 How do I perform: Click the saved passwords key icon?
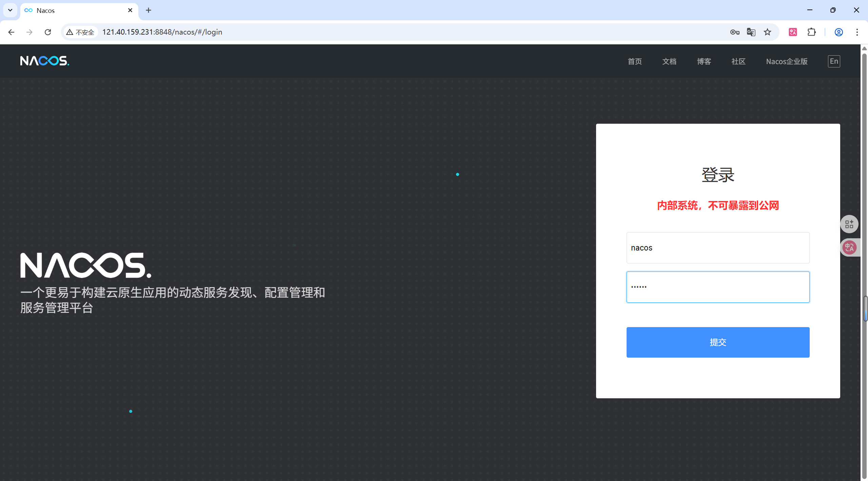click(734, 32)
